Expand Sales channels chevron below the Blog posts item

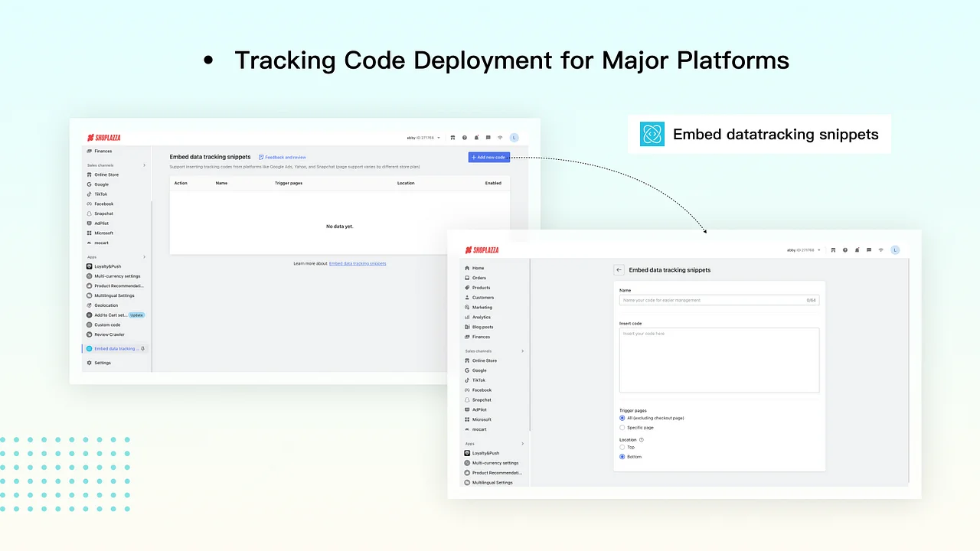pyautogui.click(x=523, y=351)
